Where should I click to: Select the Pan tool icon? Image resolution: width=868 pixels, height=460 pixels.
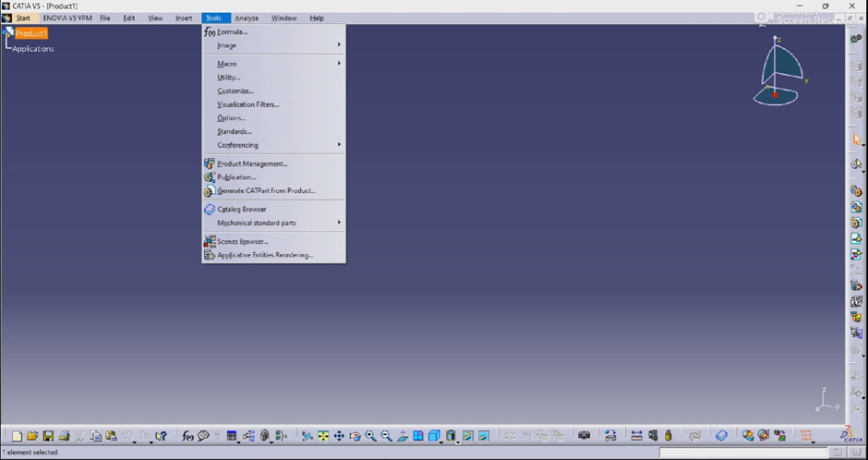coord(339,436)
